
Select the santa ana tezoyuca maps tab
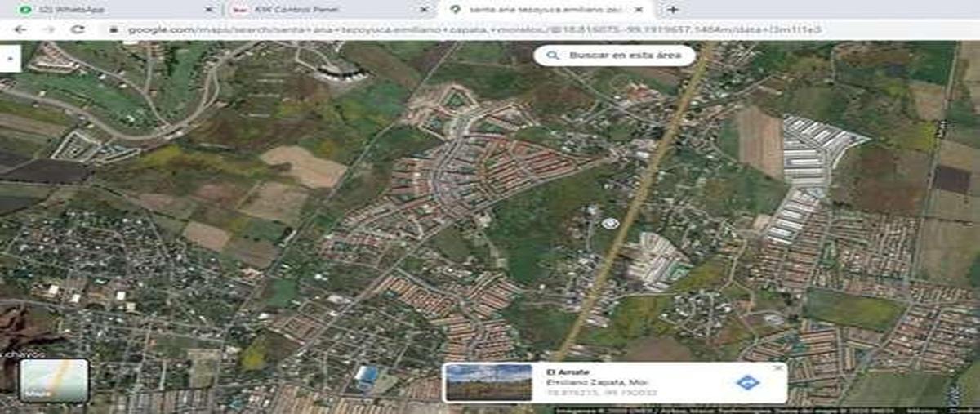[546, 10]
